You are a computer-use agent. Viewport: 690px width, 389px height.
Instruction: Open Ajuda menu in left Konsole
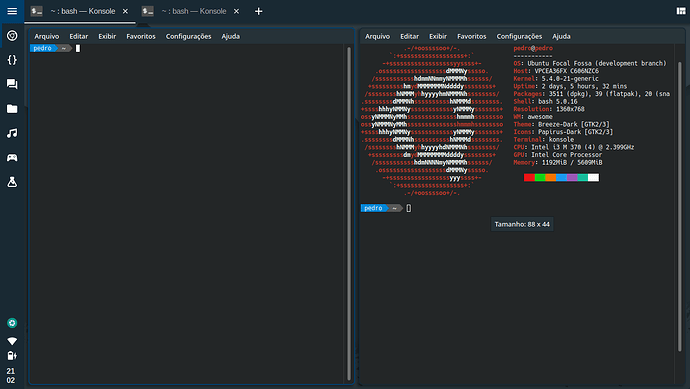pos(231,37)
